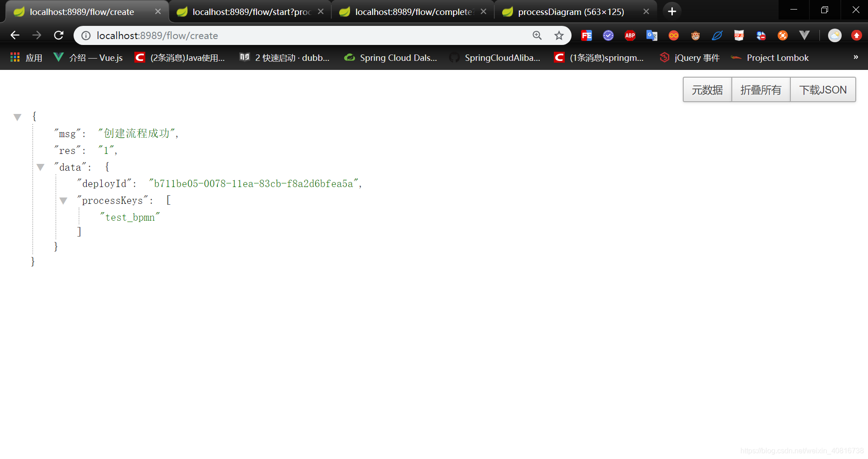Open the Project Lombok bookmark
Screen dimensions: 868x459
coord(770,58)
